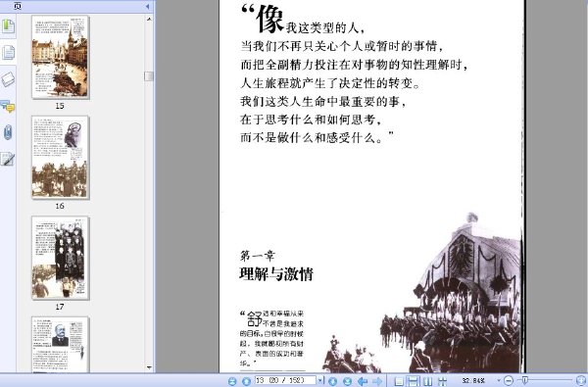Open the Bookmarks panel icon
Image resolution: width=588 pixels, height=387 pixels.
tap(8, 27)
